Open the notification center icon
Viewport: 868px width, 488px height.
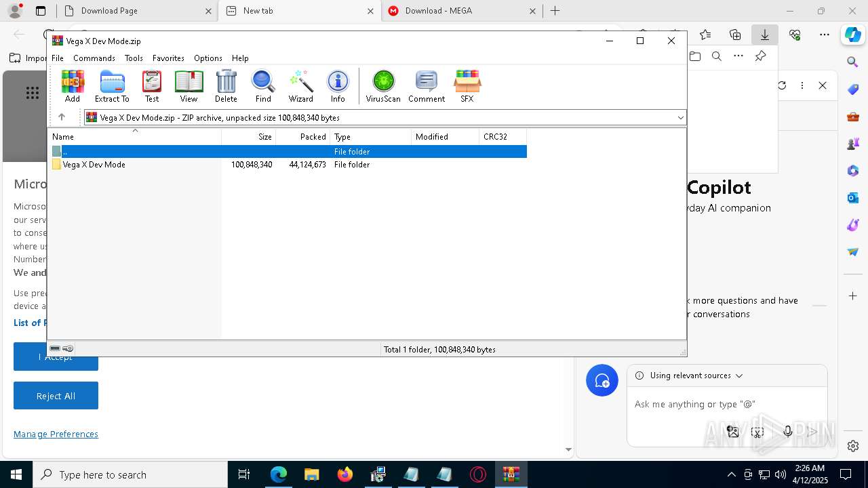pyautogui.click(x=846, y=474)
